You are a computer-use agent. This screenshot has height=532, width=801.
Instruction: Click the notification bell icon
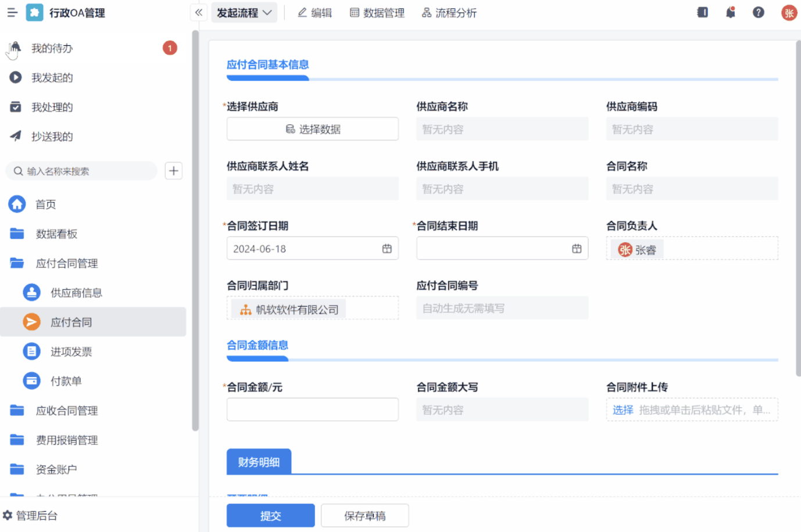731,12
